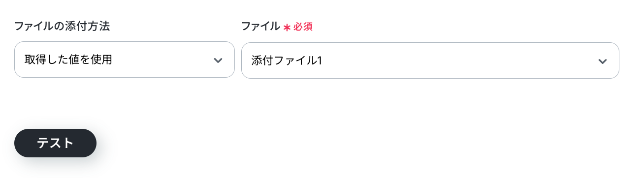Viewport: 644px width, 178px height.
Task: Click the down arrow right of 取得した値を使用
Action: point(218,60)
